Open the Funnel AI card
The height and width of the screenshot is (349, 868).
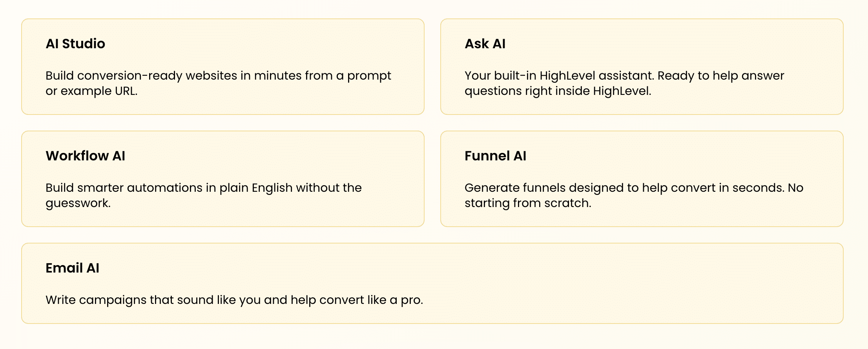(642, 179)
